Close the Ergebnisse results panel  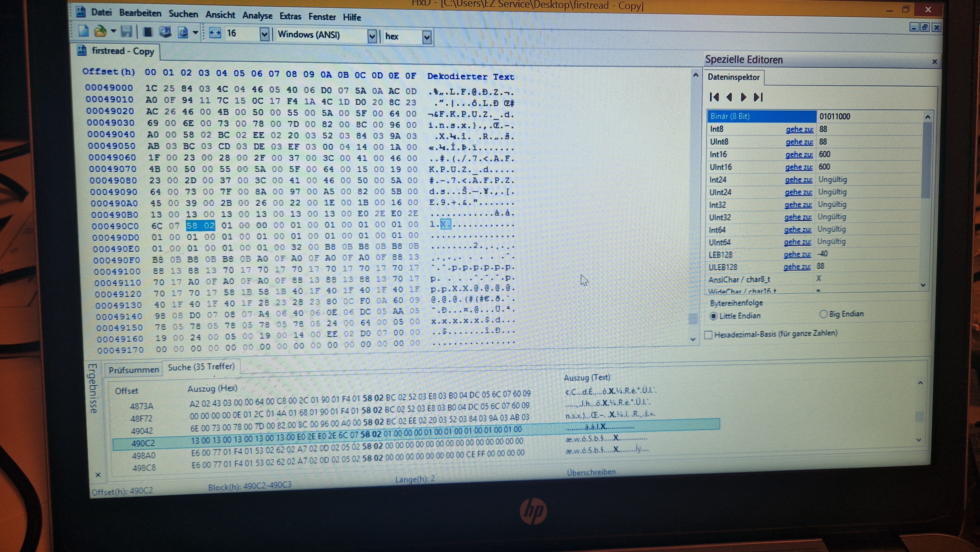pyautogui.click(x=98, y=475)
